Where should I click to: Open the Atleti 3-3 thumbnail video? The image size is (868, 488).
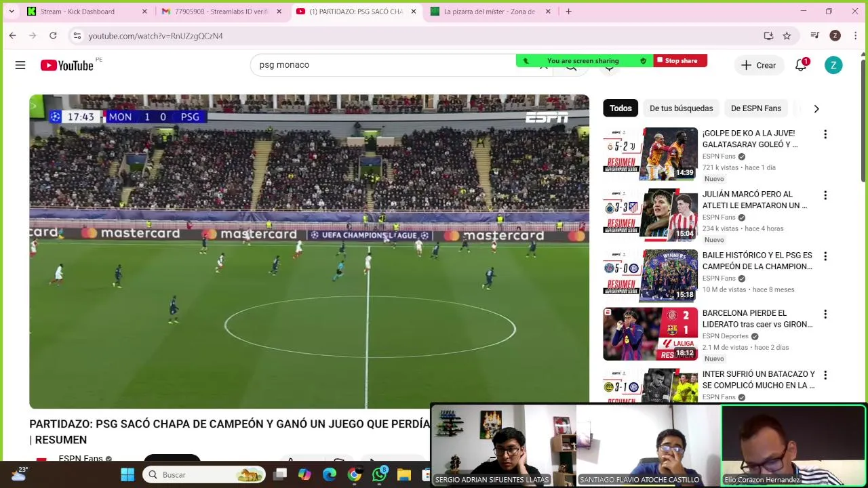[650, 215]
